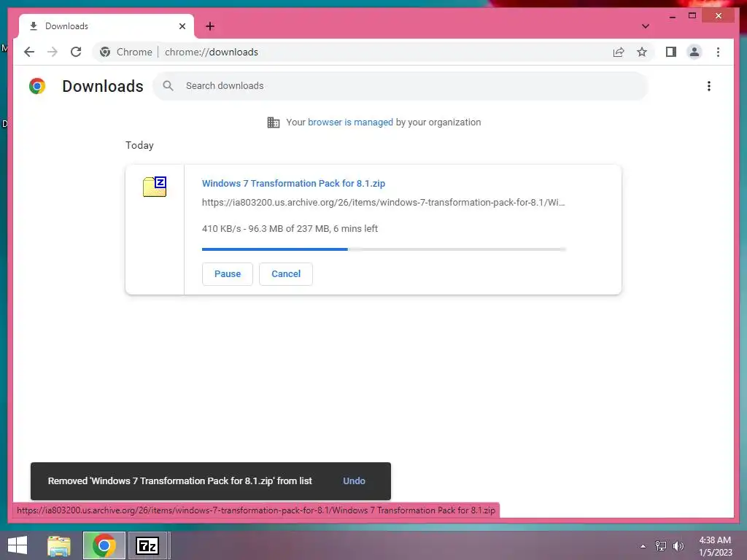Show hidden tray icons arrow

pos(643,546)
